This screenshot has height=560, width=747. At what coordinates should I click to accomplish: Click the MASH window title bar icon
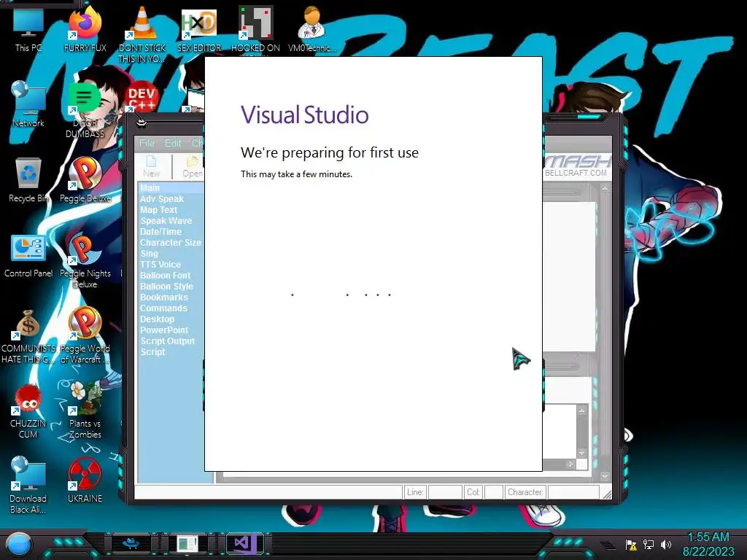pos(141,123)
